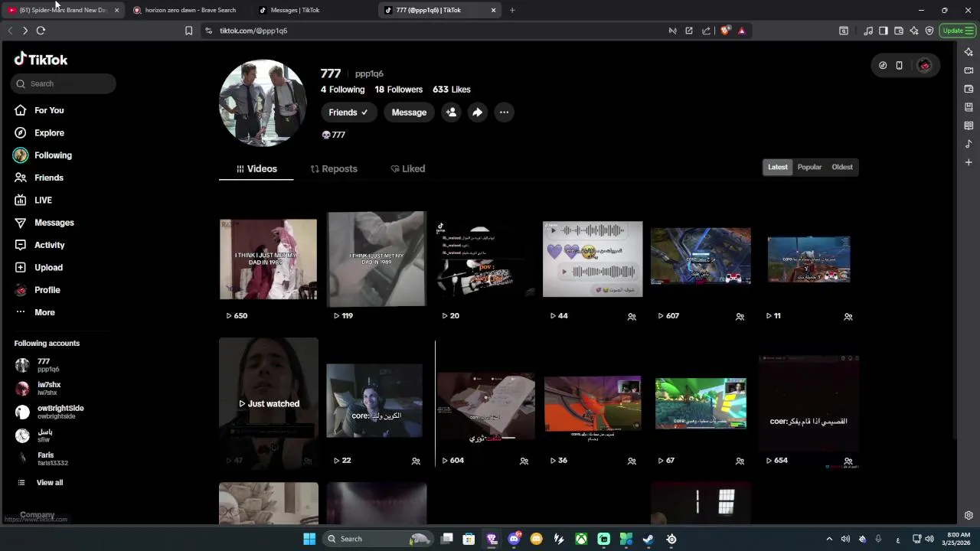The height and width of the screenshot is (551, 980).
Task: Open the Upload page
Action: pos(48,267)
